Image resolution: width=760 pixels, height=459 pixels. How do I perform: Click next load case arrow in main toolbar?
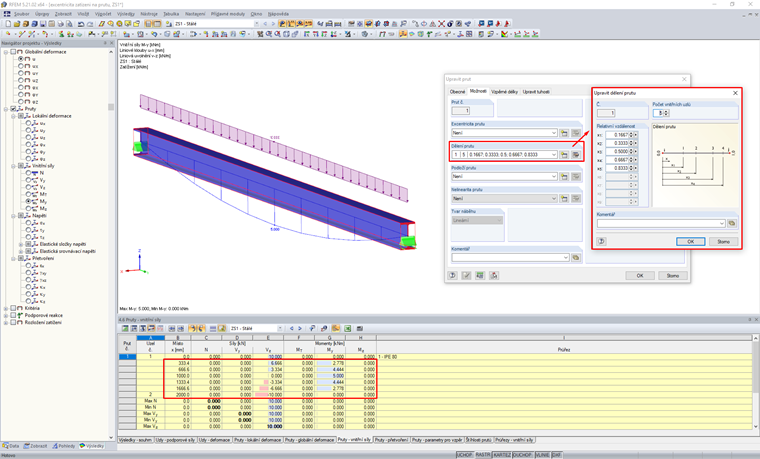pyautogui.click(x=273, y=24)
